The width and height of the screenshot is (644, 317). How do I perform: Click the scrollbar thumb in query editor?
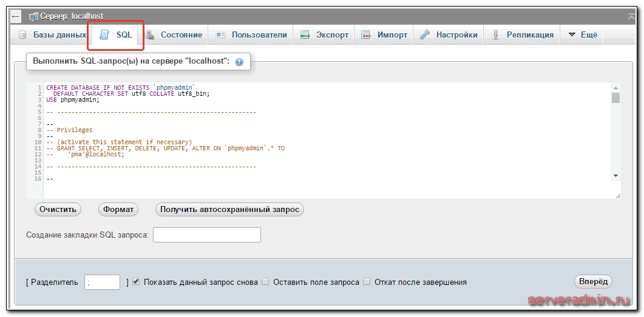pos(615,98)
